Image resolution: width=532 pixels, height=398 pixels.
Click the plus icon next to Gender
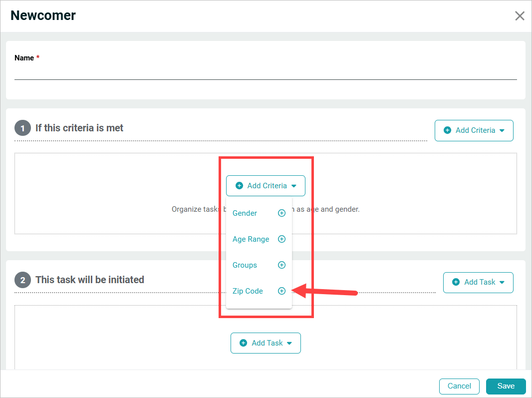pos(281,213)
